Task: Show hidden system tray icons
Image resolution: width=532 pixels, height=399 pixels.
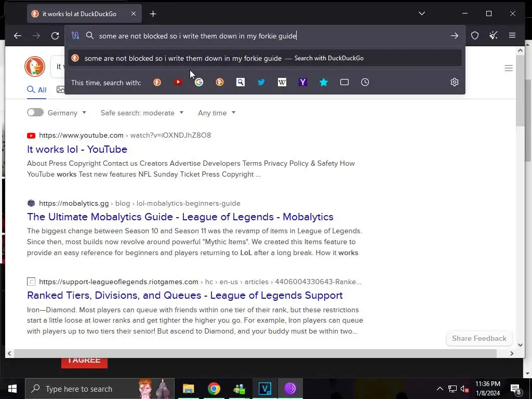Action: (440, 389)
